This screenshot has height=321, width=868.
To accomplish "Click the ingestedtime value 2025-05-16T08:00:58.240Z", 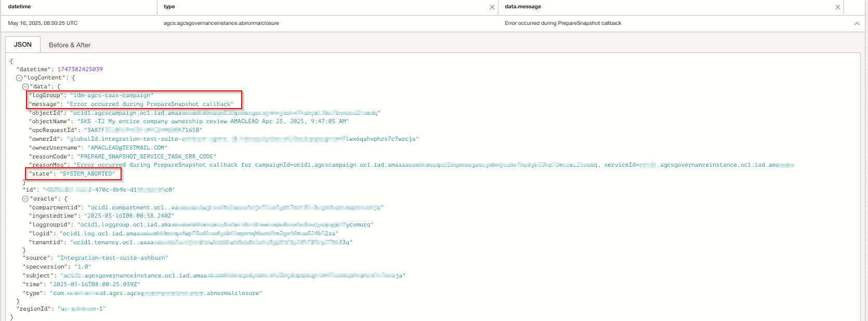I will [x=129, y=216].
